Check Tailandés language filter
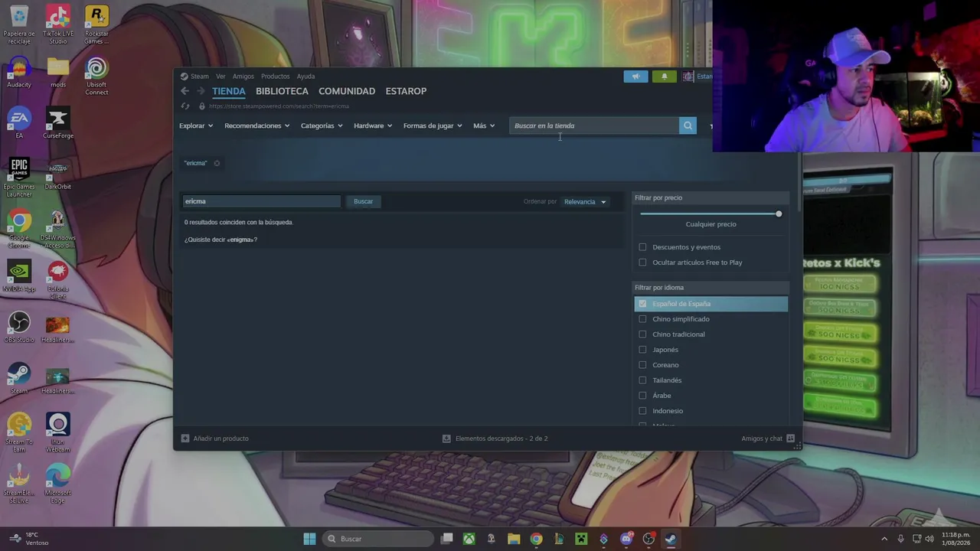Screen dimensions: 980x551 coord(642,380)
